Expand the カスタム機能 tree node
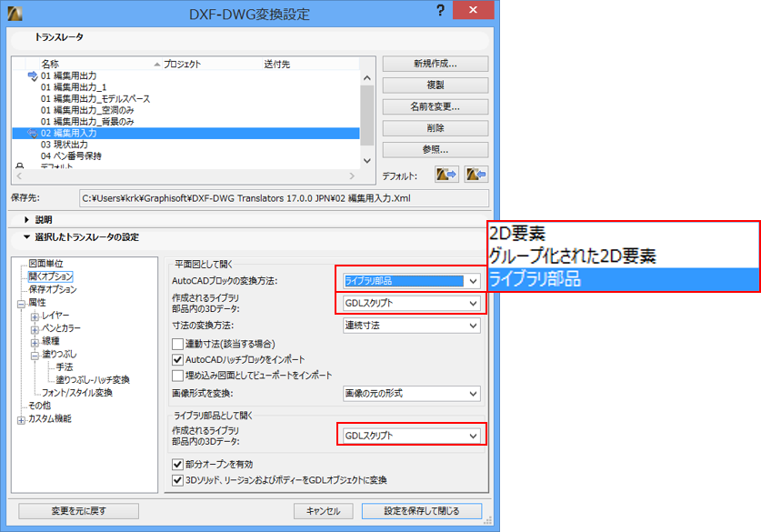The image size is (761, 532). [x=21, y=420]
